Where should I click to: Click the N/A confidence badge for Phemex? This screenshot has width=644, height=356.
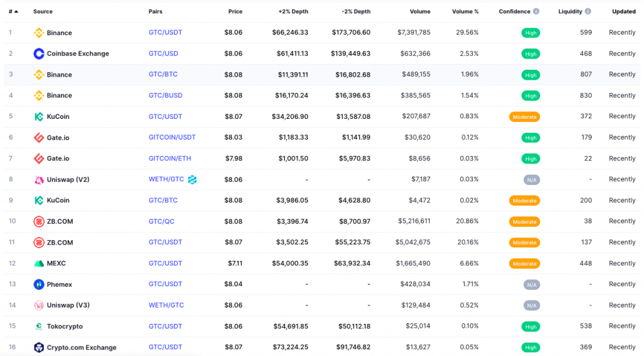(x=531, y=284)
